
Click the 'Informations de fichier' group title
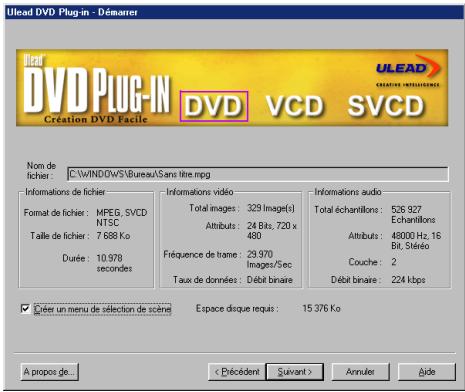coord(65,192)
